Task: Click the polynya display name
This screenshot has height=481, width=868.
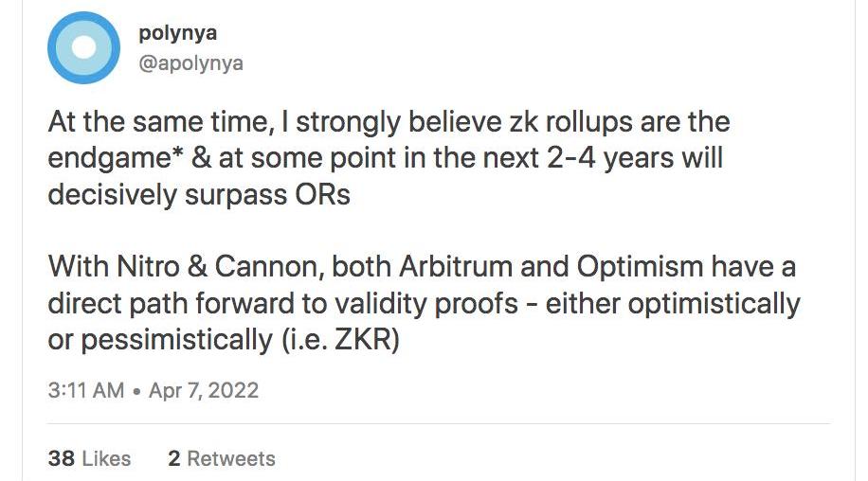Action: [x=178, y=33]
